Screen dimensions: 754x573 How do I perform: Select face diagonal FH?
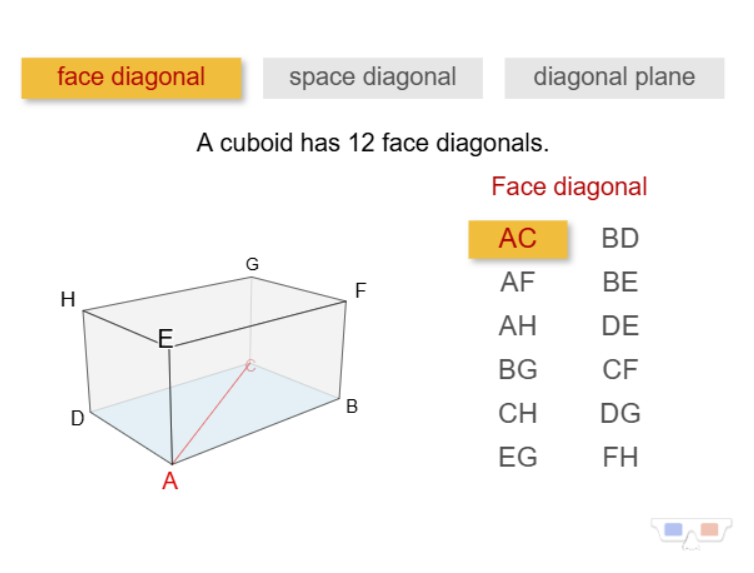tap(620, 458)
